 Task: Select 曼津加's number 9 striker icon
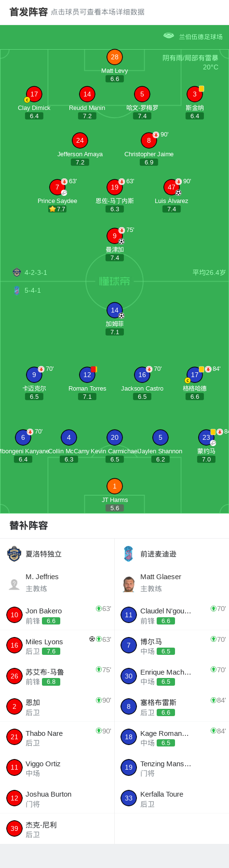[115, 236]
